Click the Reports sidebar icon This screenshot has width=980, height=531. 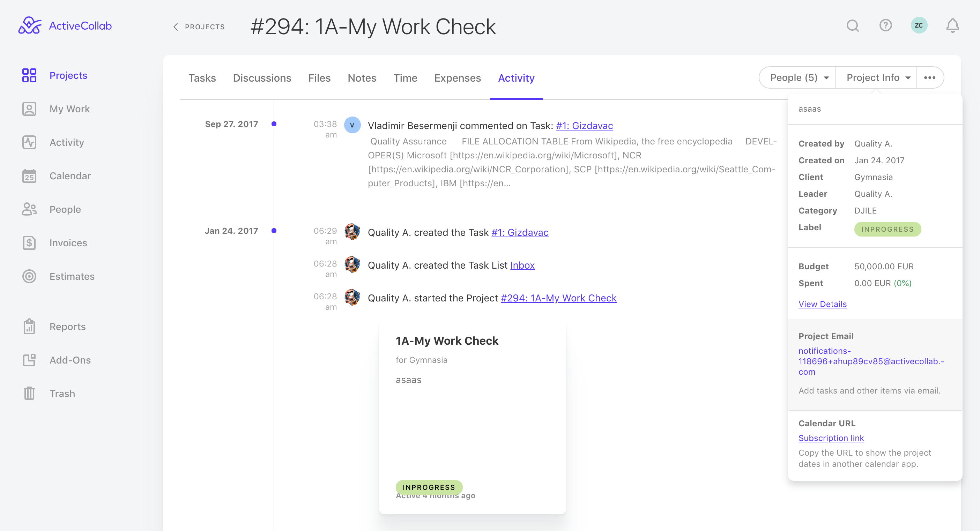(28, 326)
